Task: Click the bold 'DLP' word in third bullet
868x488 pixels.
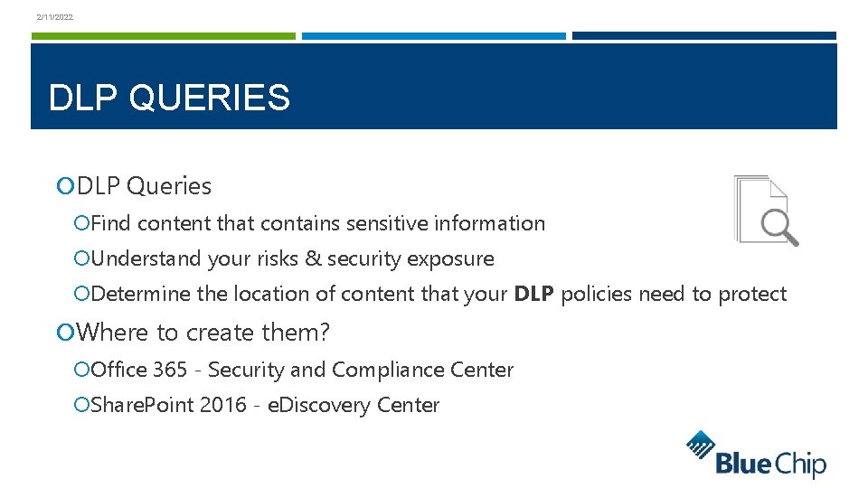Action: [533, 294]
